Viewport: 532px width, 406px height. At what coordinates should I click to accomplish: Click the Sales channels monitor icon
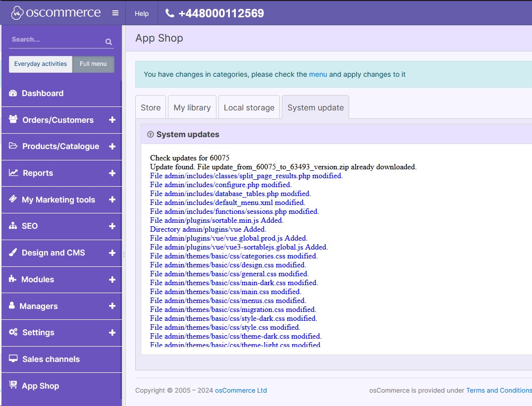[x=13, y=358]
